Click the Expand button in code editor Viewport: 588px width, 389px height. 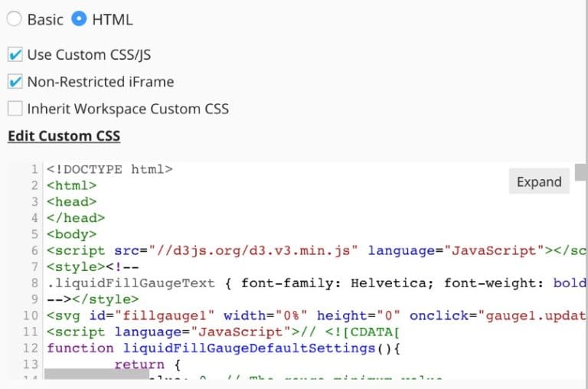coord(539,181)
